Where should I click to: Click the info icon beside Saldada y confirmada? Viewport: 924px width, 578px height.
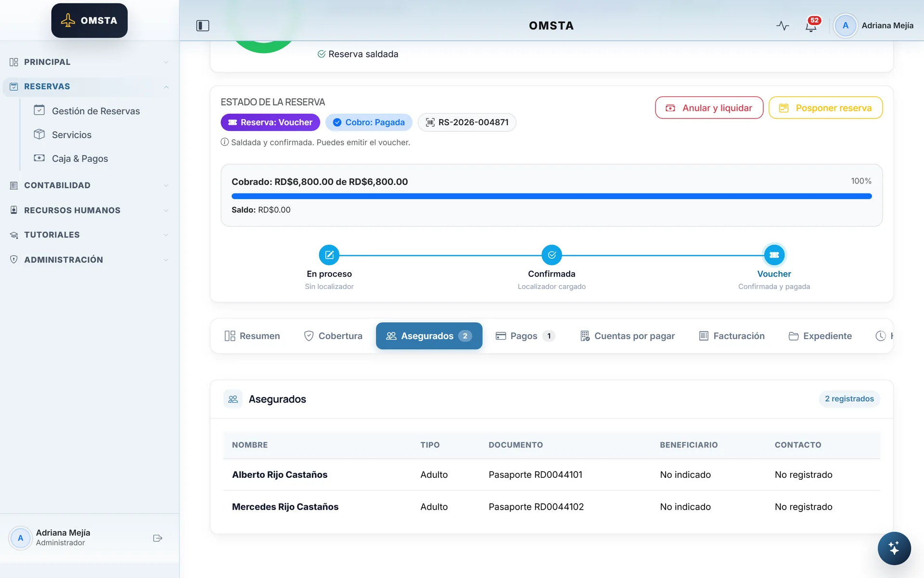click(225, 142)
